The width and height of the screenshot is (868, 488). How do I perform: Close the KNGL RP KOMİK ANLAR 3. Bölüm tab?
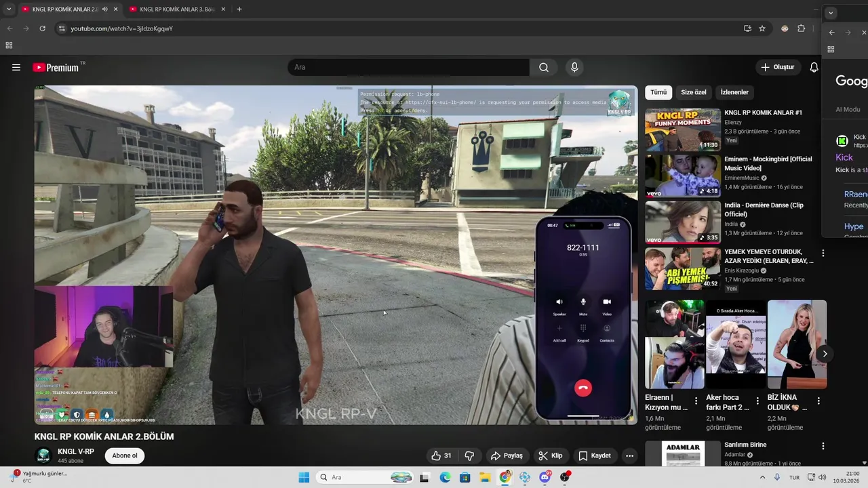pyautogui.click(x=223, y=9)
